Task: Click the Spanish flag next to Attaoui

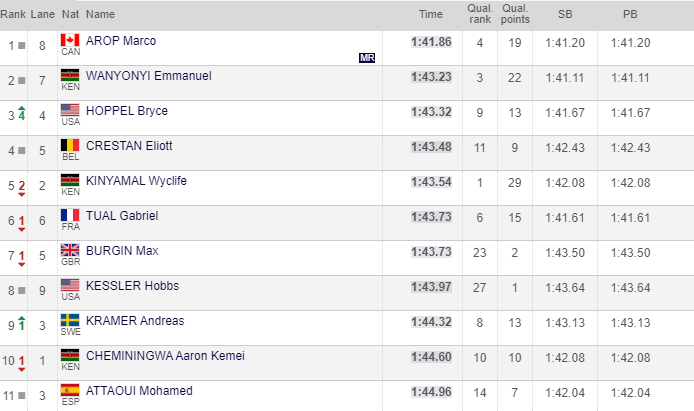Action: coord(70,390)
